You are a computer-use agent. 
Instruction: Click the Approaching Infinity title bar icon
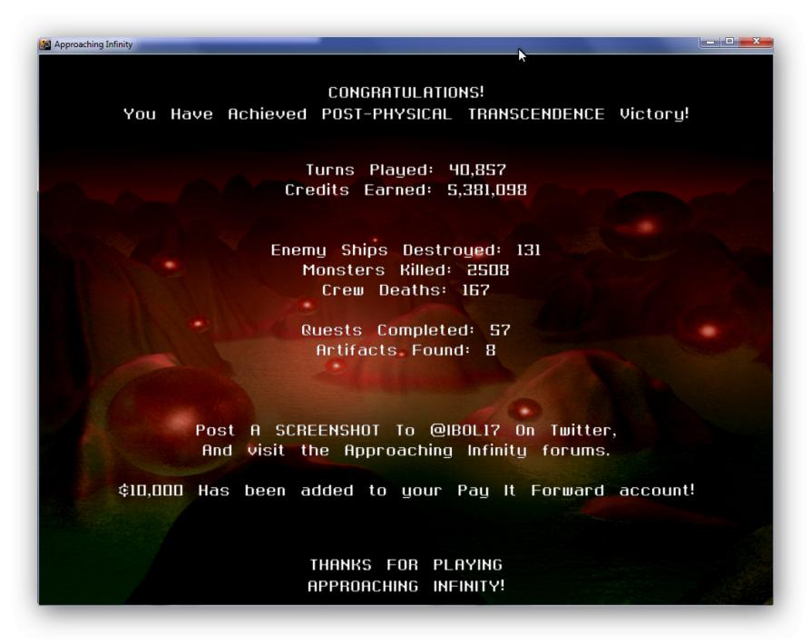point(44,44)
